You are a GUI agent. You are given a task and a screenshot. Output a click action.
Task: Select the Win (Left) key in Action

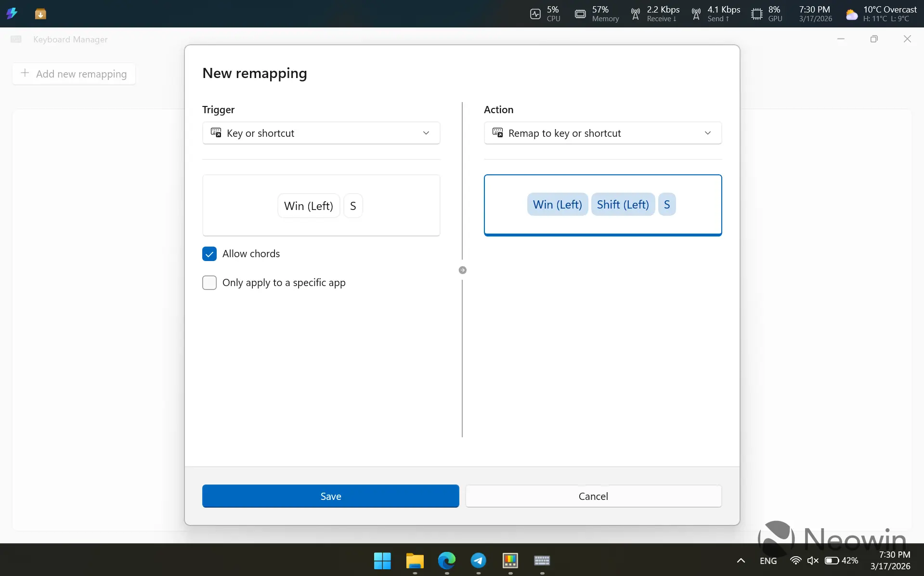558,205
